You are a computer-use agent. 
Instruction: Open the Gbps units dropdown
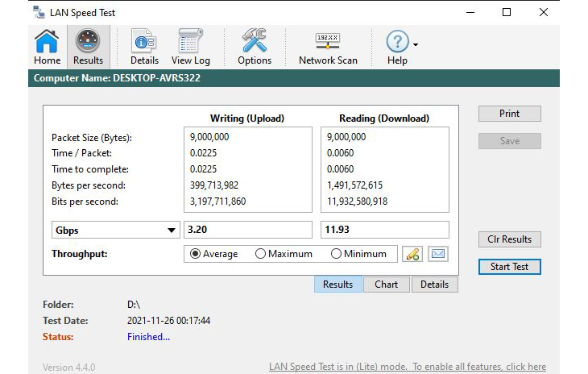[x=115, y=230]
